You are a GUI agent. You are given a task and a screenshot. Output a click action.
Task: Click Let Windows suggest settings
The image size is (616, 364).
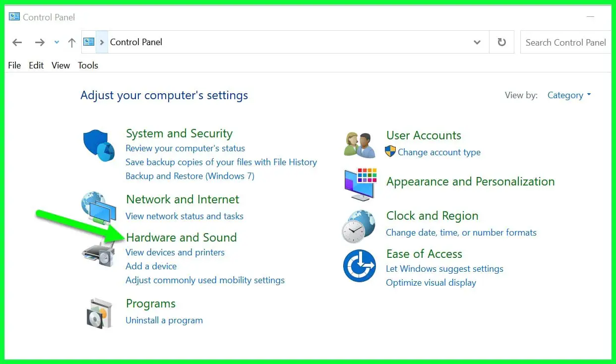click(x=445, y=269)
